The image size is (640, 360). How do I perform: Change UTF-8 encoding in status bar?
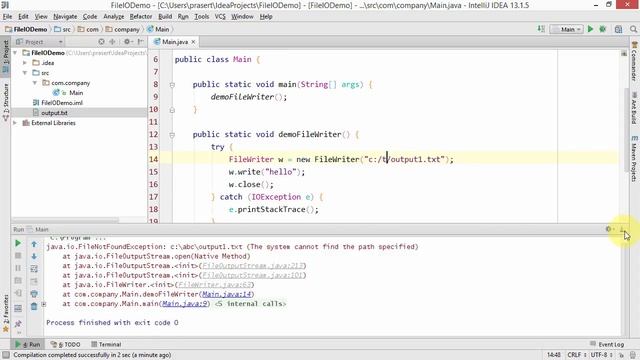point(602,355)
